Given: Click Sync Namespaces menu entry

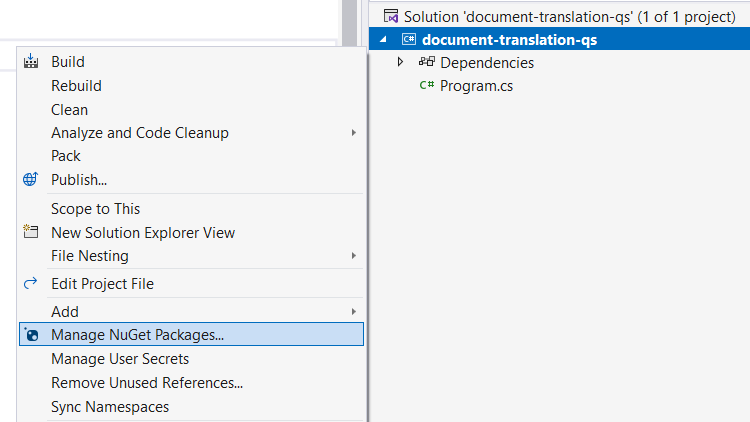Looking at the screenshot, I should (x=110, y=407).
